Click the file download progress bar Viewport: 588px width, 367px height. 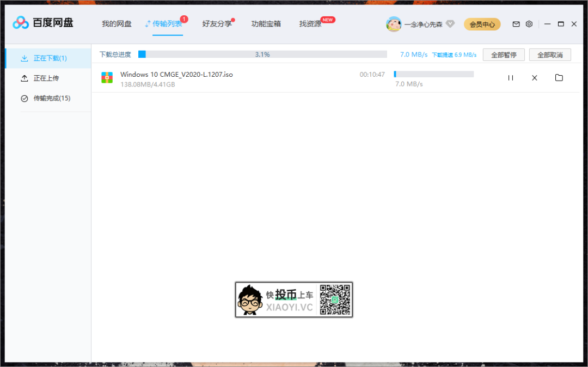click(x=434, y=74)
